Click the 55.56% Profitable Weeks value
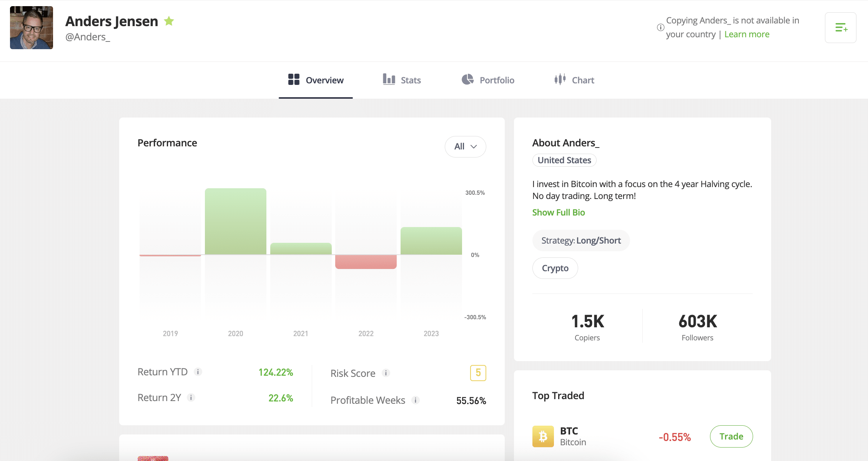This screenshot has width=868, height=461. (x=471, y=401)
